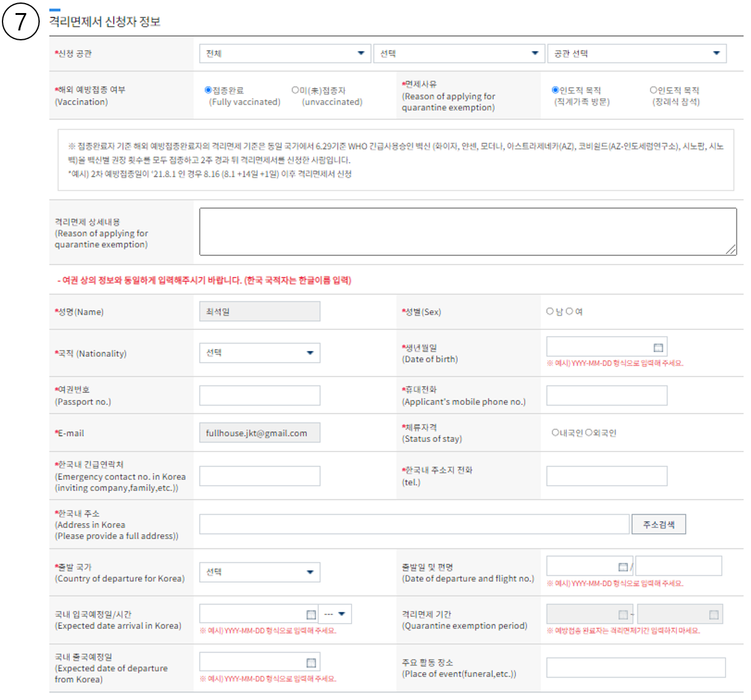The width and height of the screenshot is (751, 700).
Task: Click the Place of event input field
Action: coord(635,668)
